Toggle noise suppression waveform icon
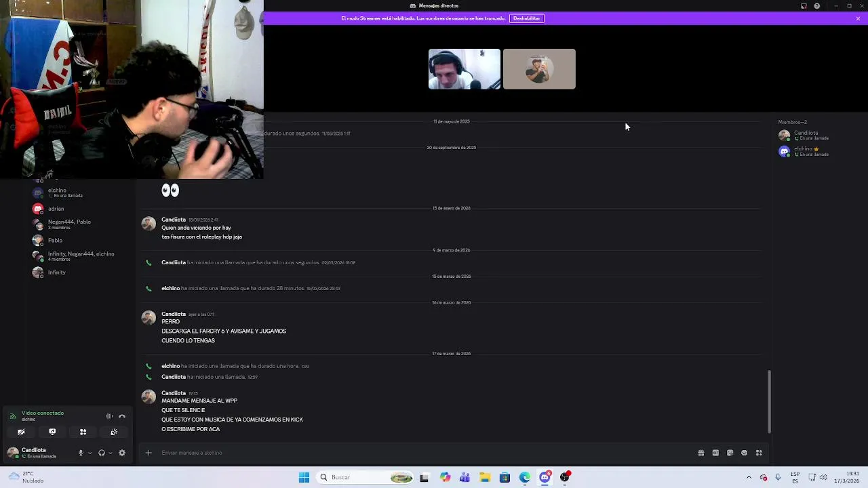The image size is (868, 488). coord(109,416)
